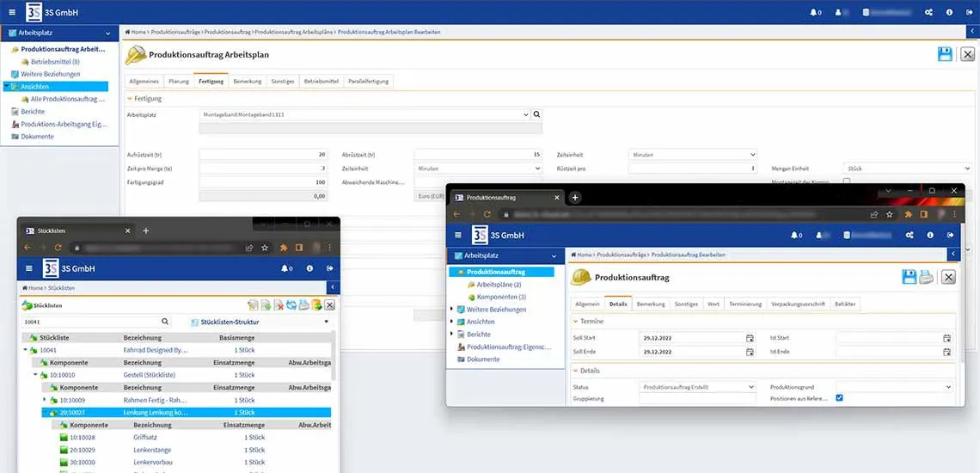Click the Aufrüstzeit (tr) input field
Viewport: 980px width, 473px height.
[263, 155]
